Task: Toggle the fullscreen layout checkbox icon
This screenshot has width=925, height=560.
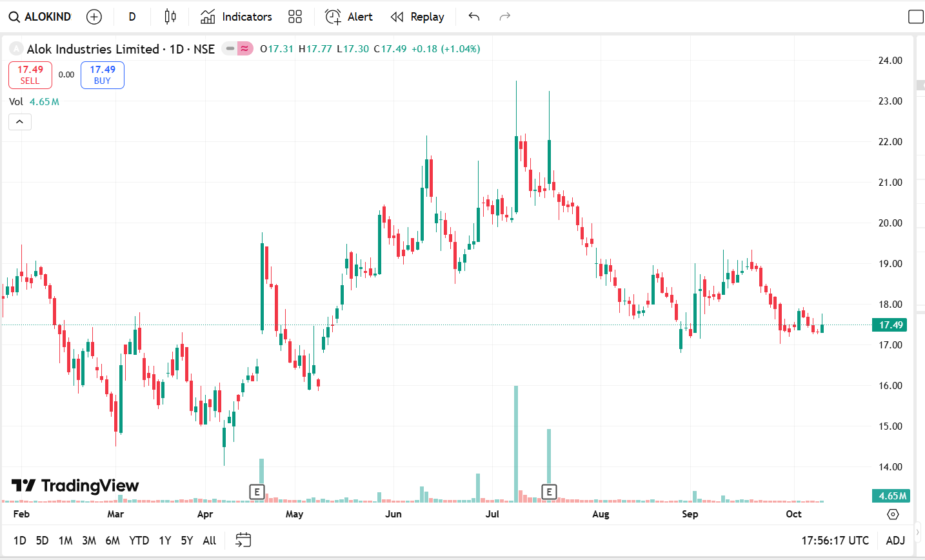Action: (915, 17)
